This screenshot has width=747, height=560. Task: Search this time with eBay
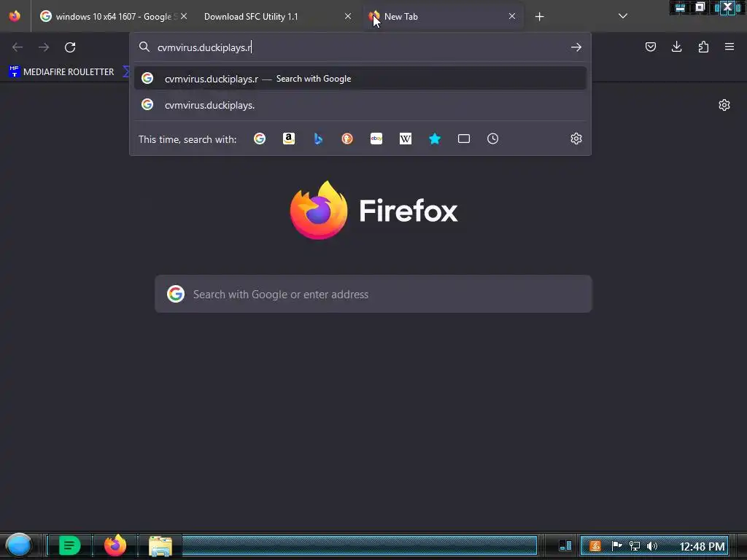pyautogui.click(x=376, y=139)
